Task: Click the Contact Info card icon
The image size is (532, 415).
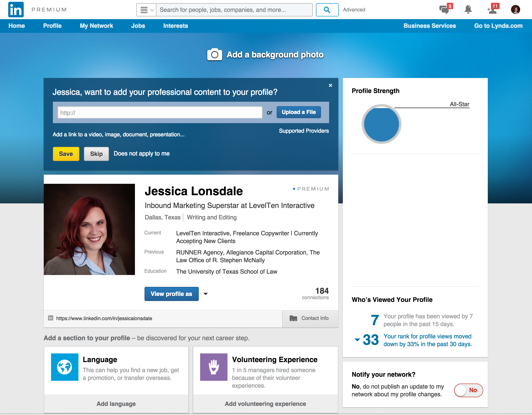Action: tap(293, 318)
